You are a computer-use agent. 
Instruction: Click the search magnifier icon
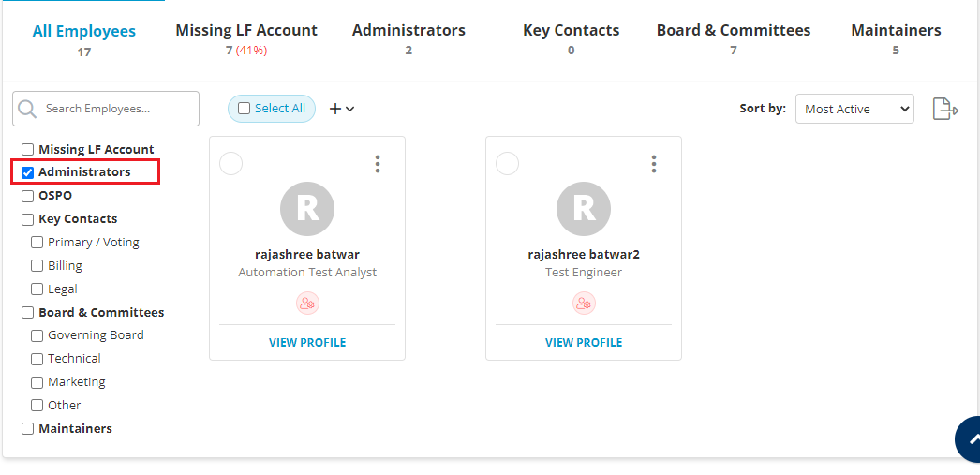28,109
